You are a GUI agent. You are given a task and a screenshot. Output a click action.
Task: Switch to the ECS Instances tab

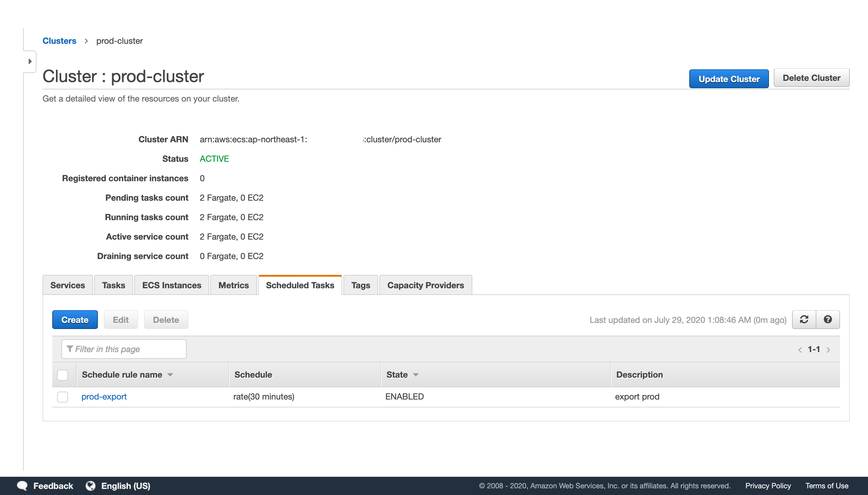pos(171,285)
